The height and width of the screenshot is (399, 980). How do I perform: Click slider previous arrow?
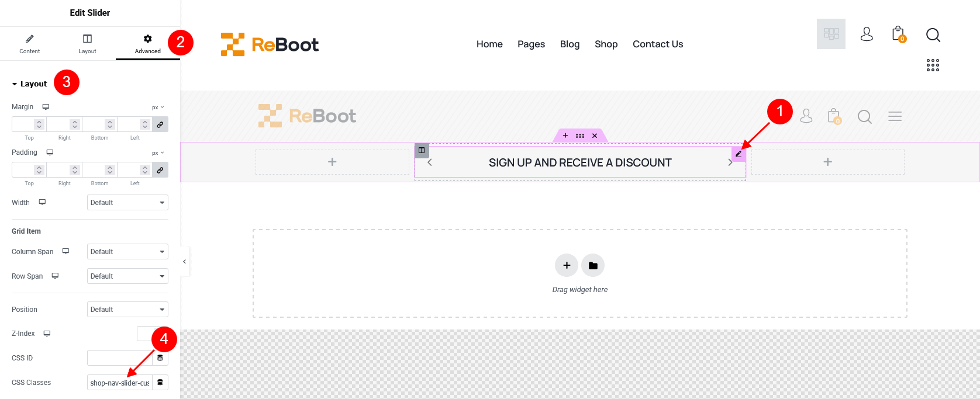click(429, 162)
